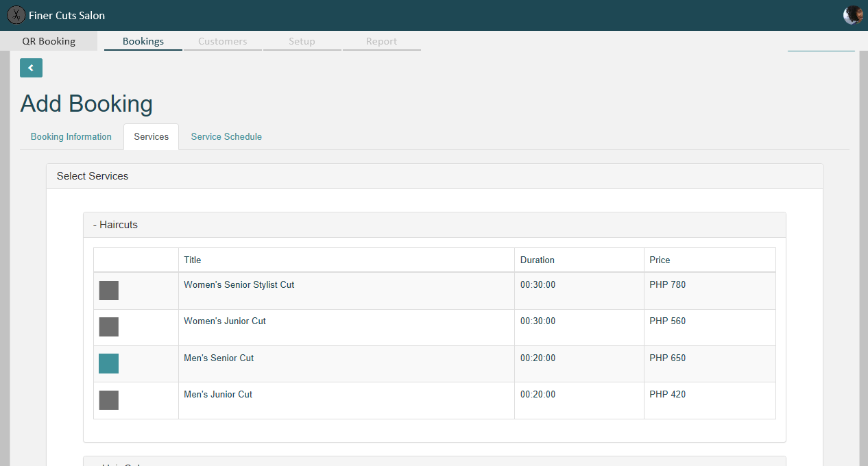This screenshot has width=868, height=466.
Task: Click the Add Booking heading
Action: tap(86, 103)
